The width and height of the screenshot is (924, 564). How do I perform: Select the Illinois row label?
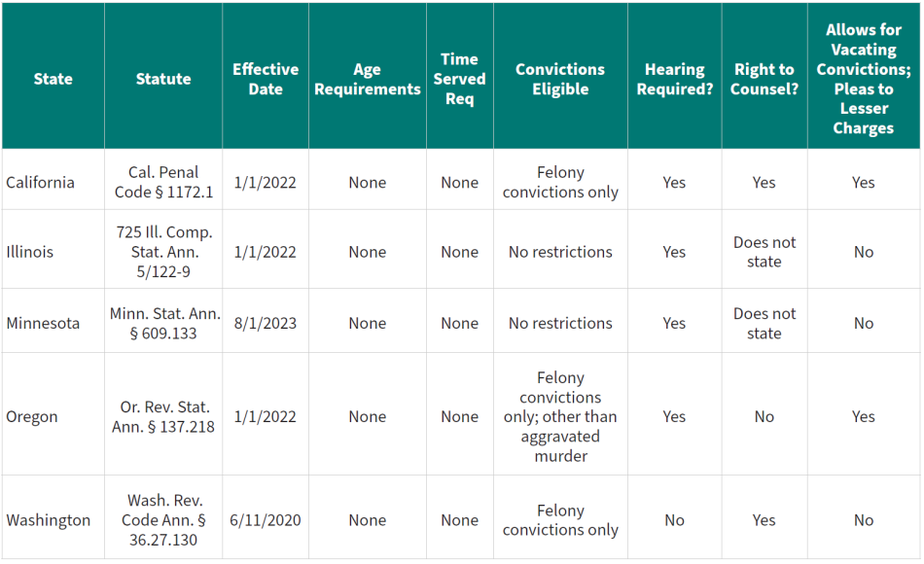click(30, 252)
